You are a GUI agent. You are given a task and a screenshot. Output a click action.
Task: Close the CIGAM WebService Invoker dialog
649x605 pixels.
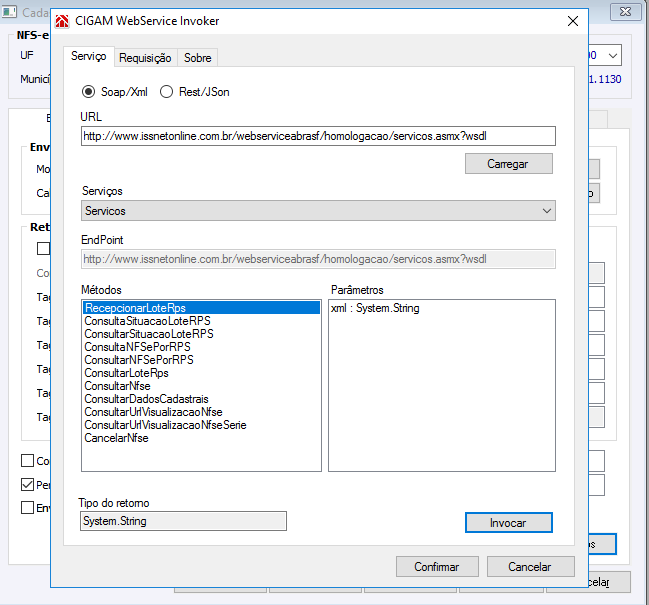[573, 21]
